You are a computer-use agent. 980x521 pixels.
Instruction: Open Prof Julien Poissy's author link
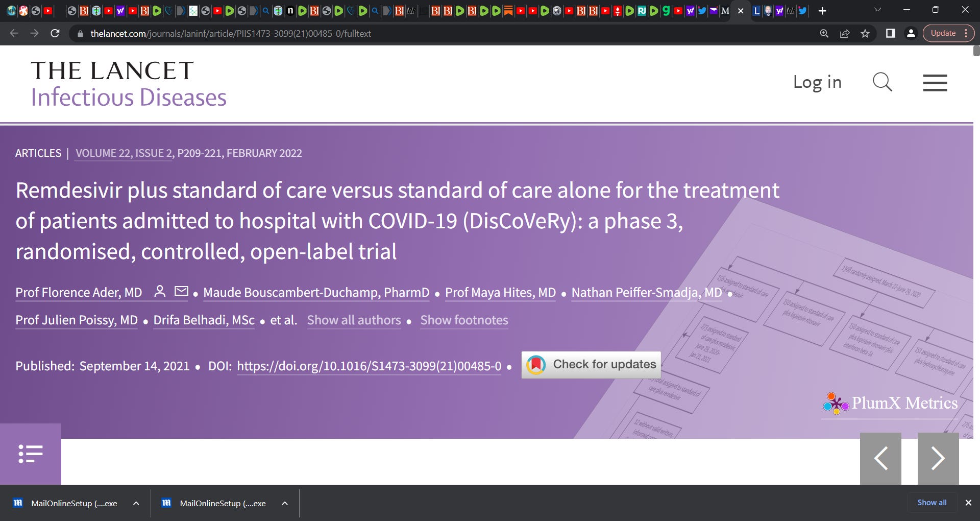pos(77,320)
